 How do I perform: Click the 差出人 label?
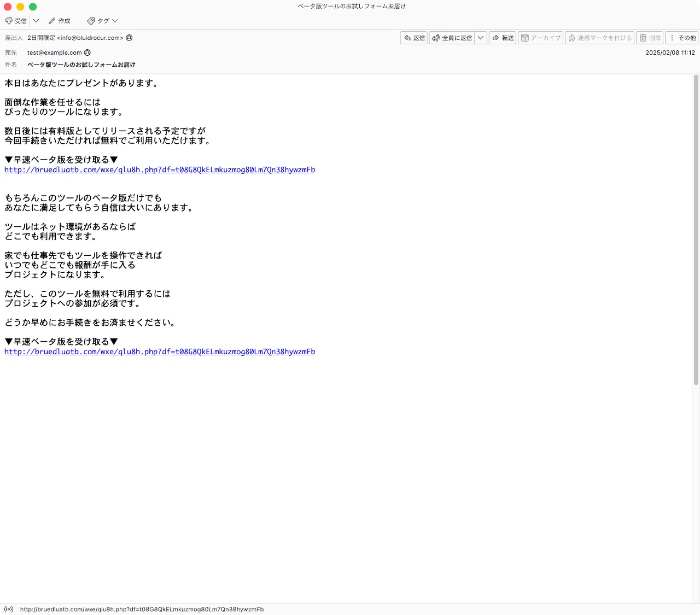[14, 38]
